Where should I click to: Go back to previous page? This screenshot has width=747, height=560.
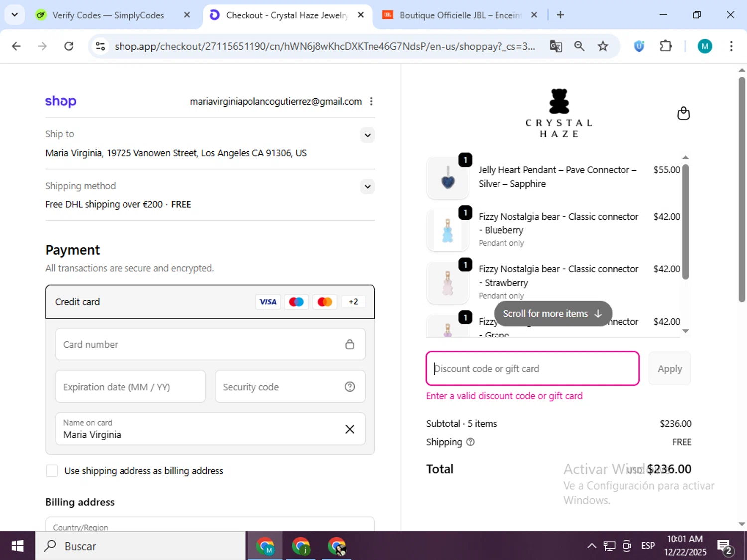(x=16, y=46)
